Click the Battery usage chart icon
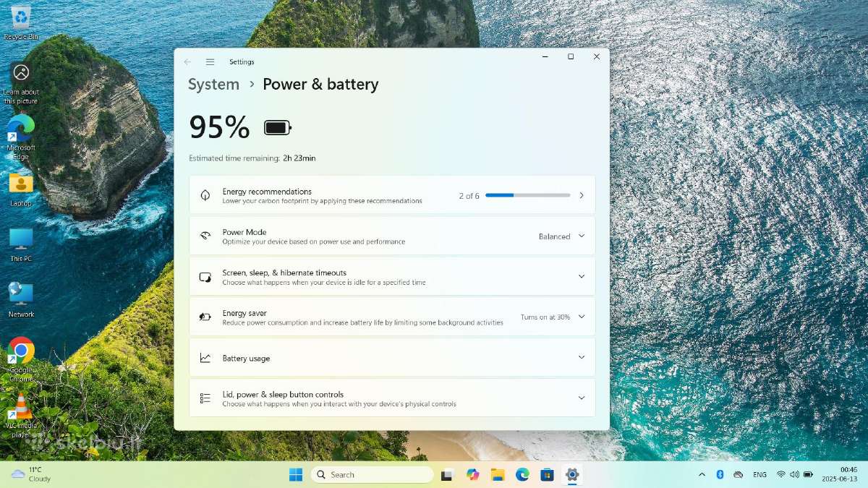This screenshot has width=868, height=488. click(x=205, y=358)
